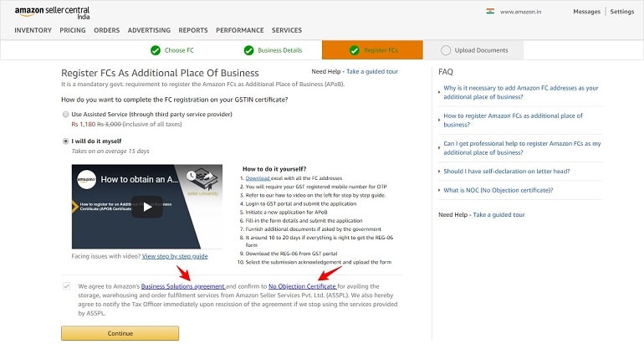
Task: Expand the What is NOC FAQ
Action: (498, 190)
